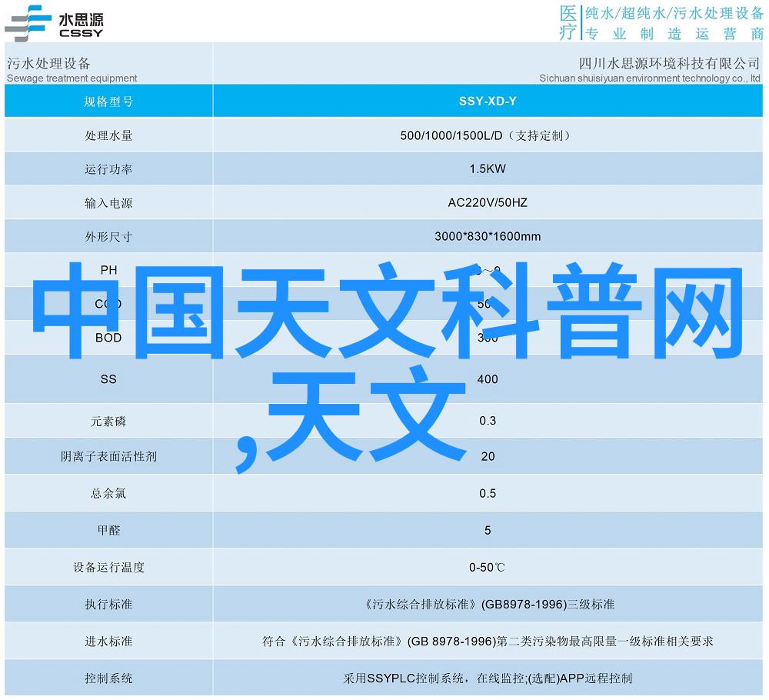Click the company name 四川水思源环境科技有限公司
The width and height of the screenshot is (769, 700).
click(669, 63)
